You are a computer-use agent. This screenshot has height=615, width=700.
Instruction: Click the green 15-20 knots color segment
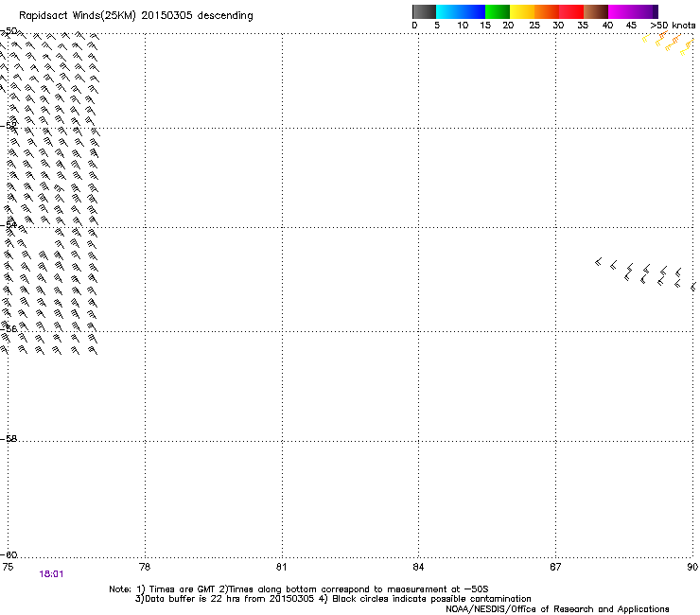tap(498, 11)
